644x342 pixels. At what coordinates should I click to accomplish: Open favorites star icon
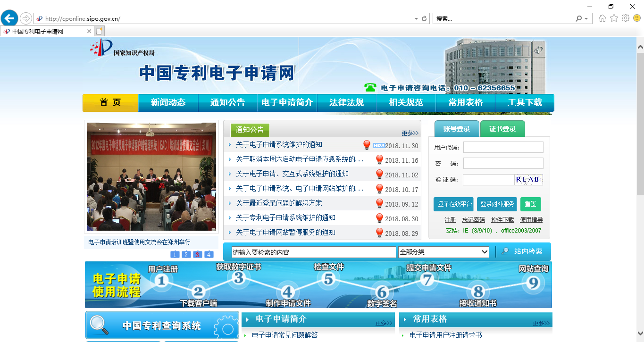[614, 18]
